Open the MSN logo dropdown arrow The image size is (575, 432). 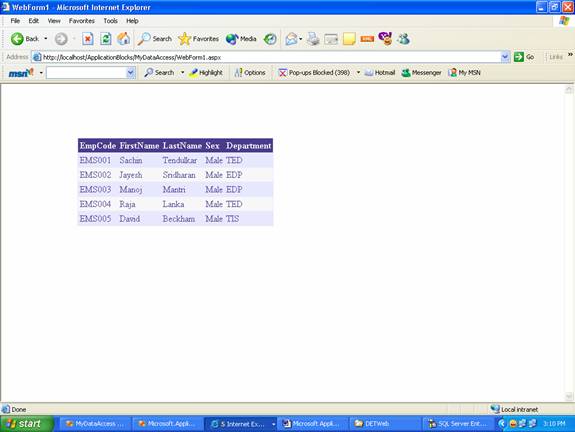(41, 73)
